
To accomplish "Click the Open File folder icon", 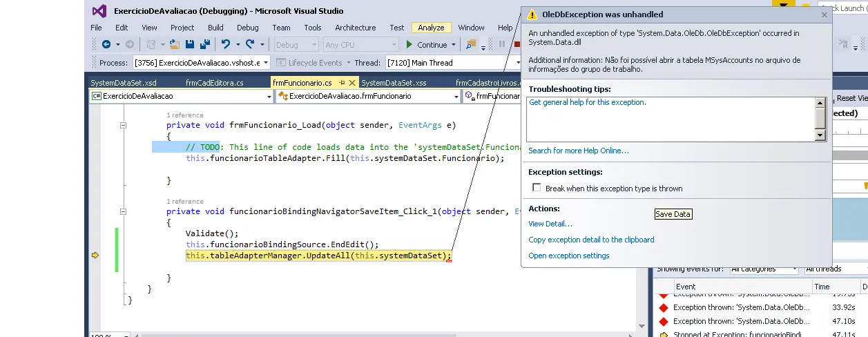I will 175,45.
